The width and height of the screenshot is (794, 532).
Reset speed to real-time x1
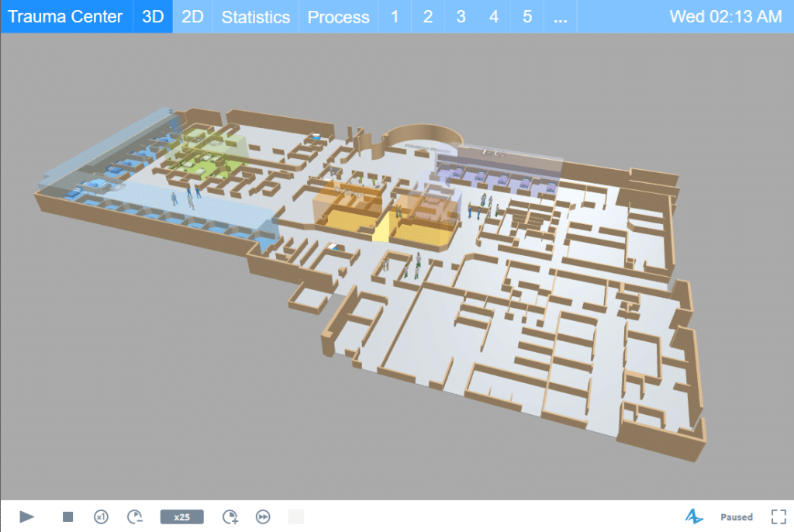102,516
